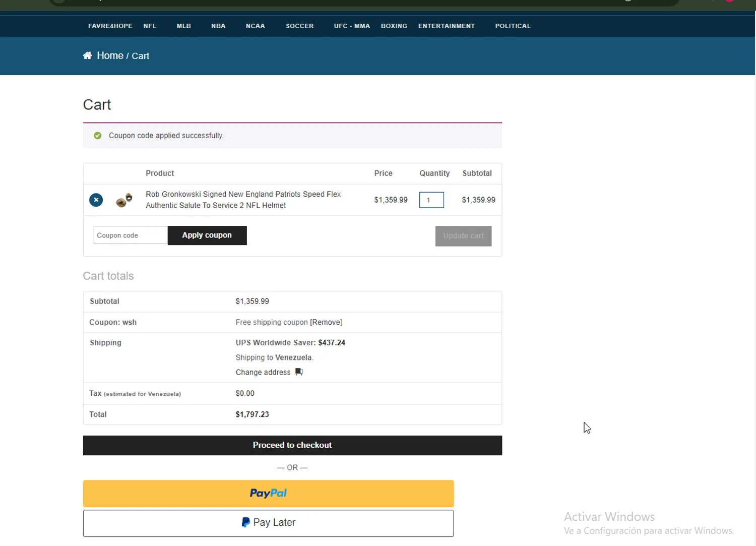The width and height of the screenshot is (756, 546).
Task: Pay with the yellow PayPal button
Action: [268, 494]
